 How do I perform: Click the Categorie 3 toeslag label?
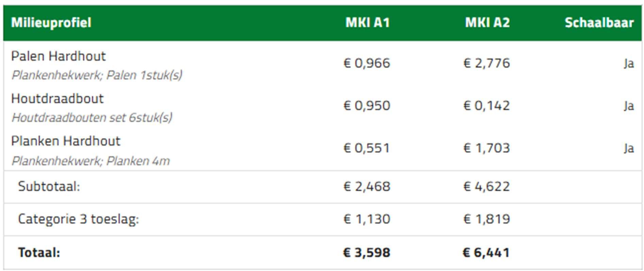[78, 219]
